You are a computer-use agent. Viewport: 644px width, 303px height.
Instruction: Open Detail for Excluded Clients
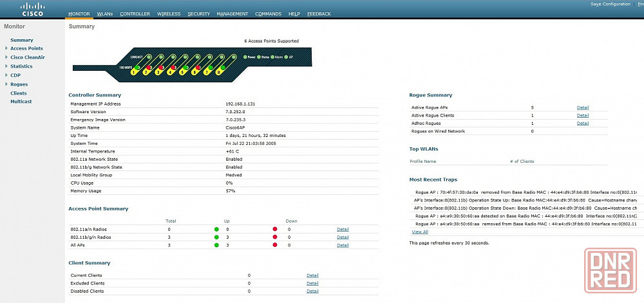[312, 283]
